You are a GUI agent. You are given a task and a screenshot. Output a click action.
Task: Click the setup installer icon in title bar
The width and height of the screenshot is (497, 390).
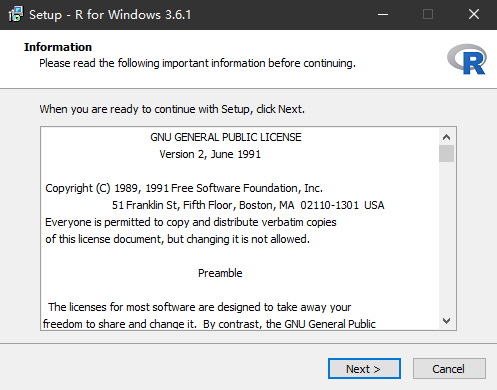pos(15,14)
